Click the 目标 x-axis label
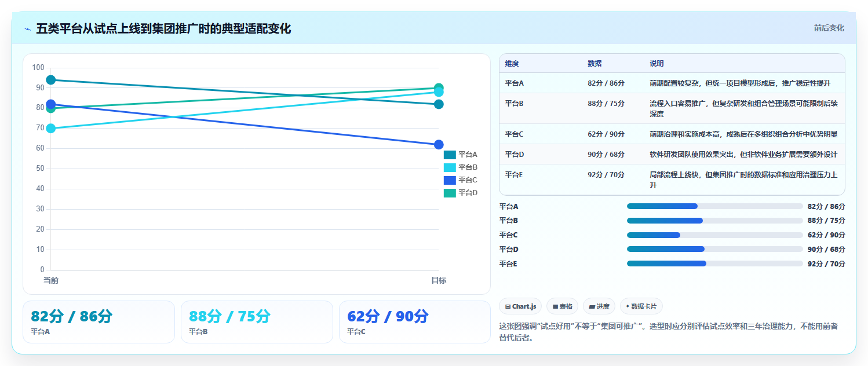 click(x=439, y=281)
